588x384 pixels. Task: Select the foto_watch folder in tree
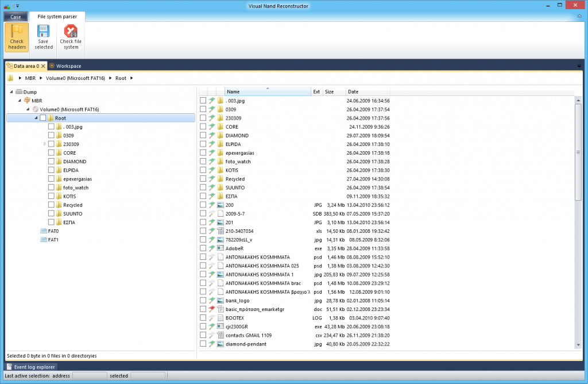click(x=76, y=187)
